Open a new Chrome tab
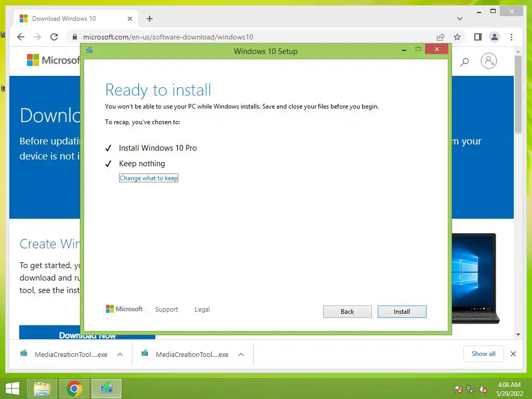The height and width of the screenshot is (399, 532). (x=150, y=19)
